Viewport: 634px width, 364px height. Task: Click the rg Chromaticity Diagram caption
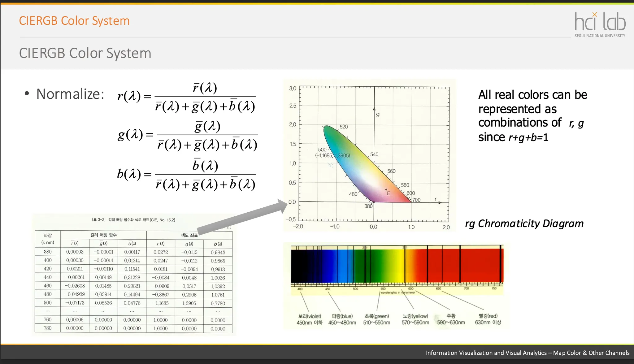click(524, 223)
